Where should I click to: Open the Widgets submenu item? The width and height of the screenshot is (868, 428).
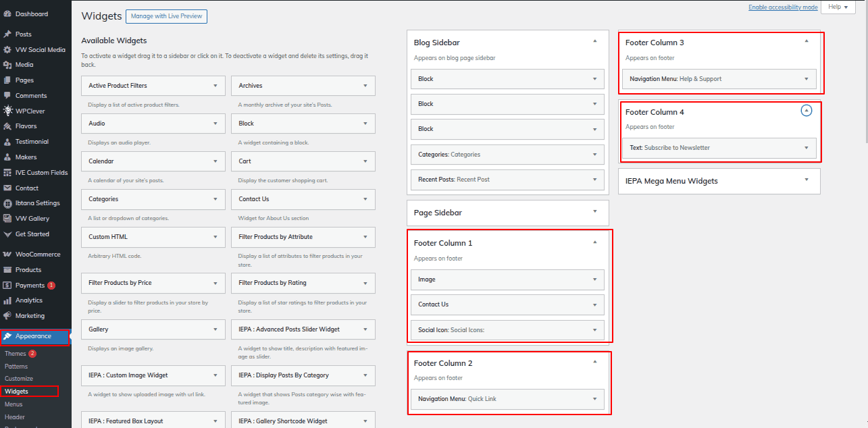click(16, 392)
